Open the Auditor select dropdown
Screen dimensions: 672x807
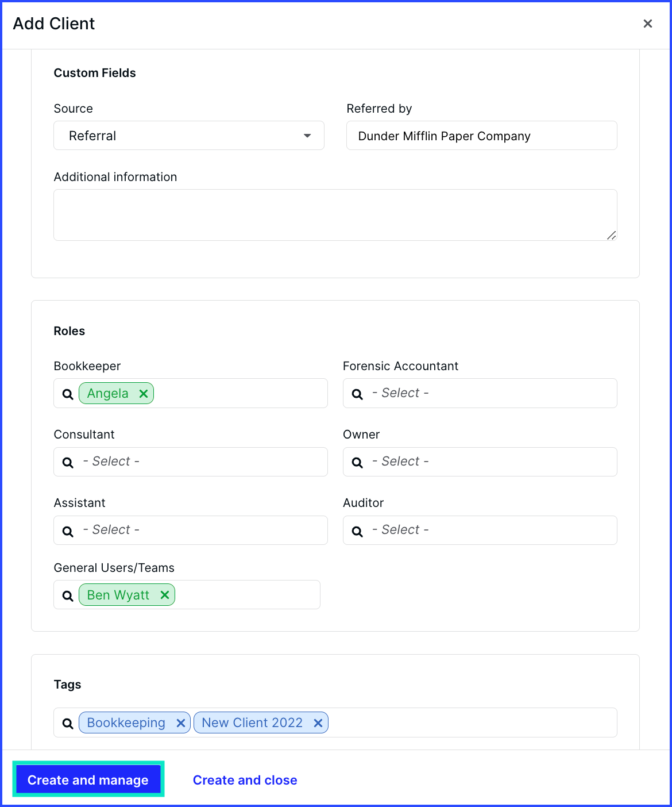[480, 530]
